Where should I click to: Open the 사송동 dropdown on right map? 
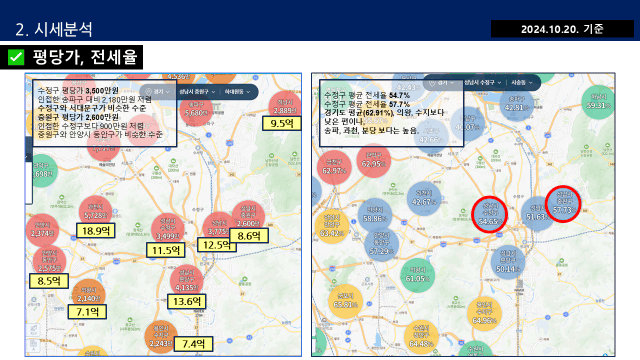(522, 82)
